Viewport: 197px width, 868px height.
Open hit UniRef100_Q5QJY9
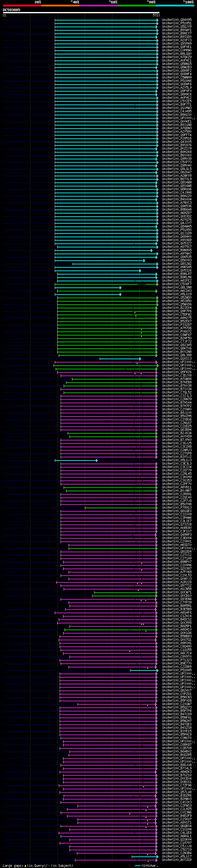tap(177, 26)
